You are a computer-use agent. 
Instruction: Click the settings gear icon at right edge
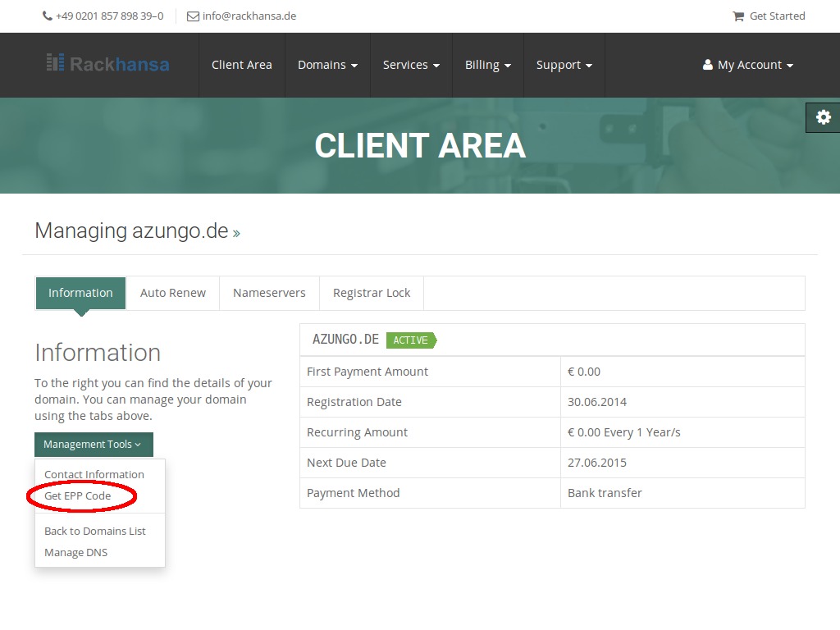(x=824, y=117)
